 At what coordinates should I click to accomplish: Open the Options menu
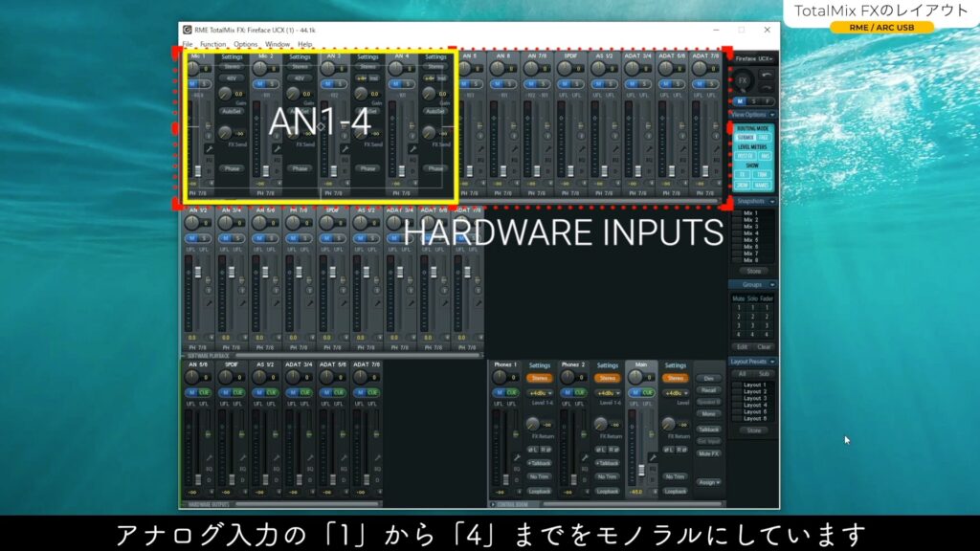tap(246, 44)
